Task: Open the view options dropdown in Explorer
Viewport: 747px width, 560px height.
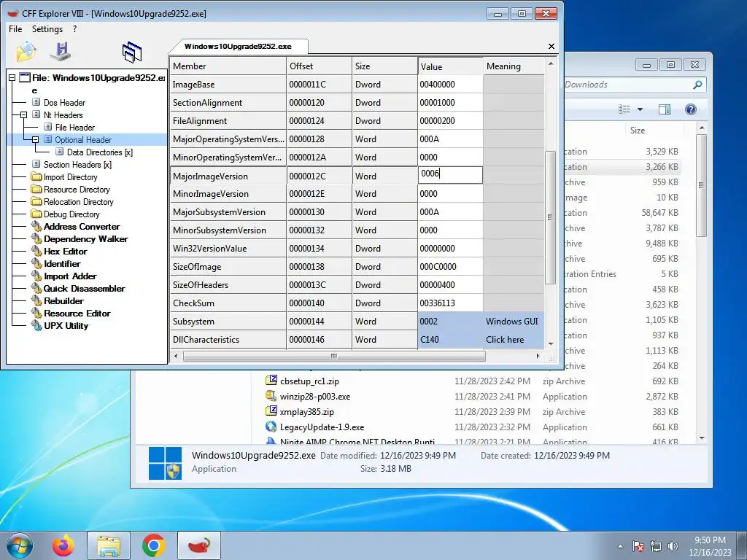Action: (x=640, y=109)
